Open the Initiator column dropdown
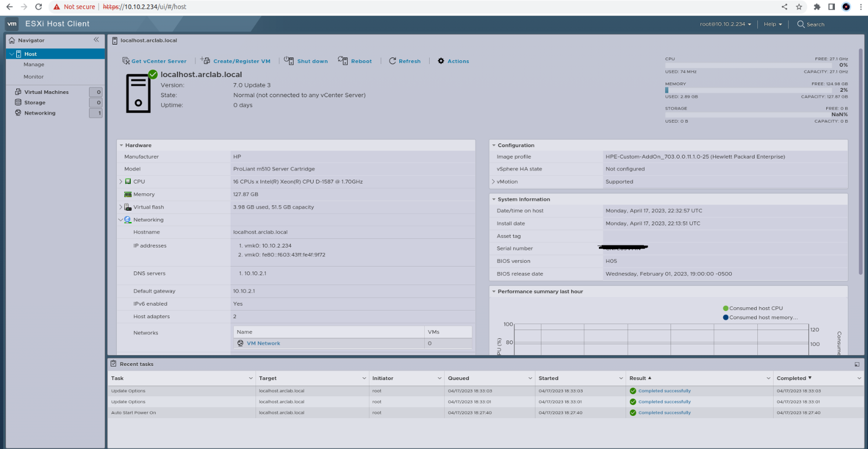The image size is (868, 449). coord(439,378)
